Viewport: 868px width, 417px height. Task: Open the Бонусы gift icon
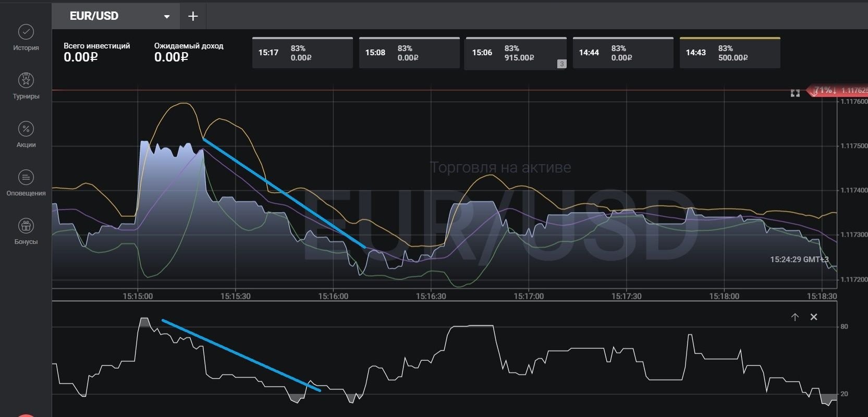point(26,226)
